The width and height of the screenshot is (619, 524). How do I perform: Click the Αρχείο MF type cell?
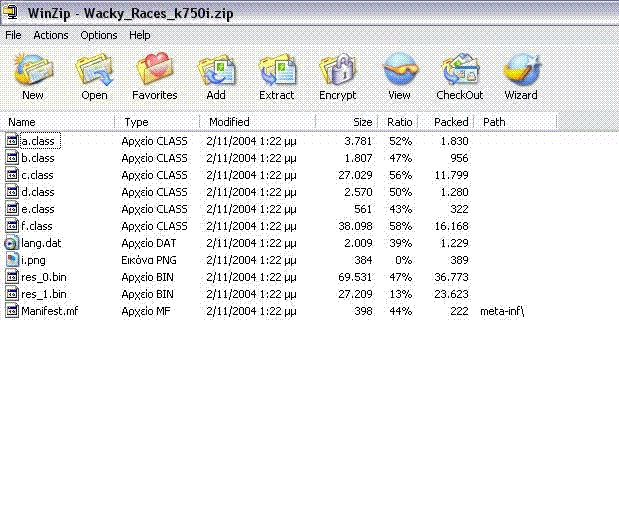click(x=146, y=311)
